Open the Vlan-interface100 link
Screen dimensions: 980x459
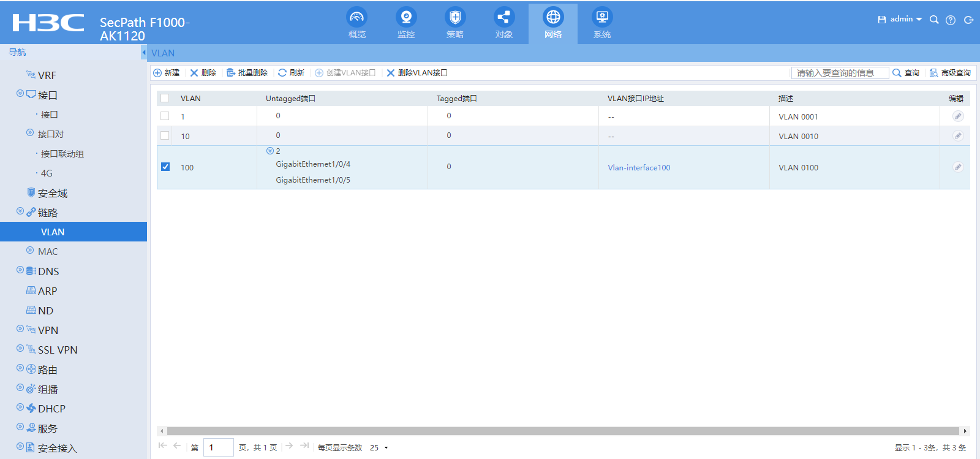coord(639,167)
